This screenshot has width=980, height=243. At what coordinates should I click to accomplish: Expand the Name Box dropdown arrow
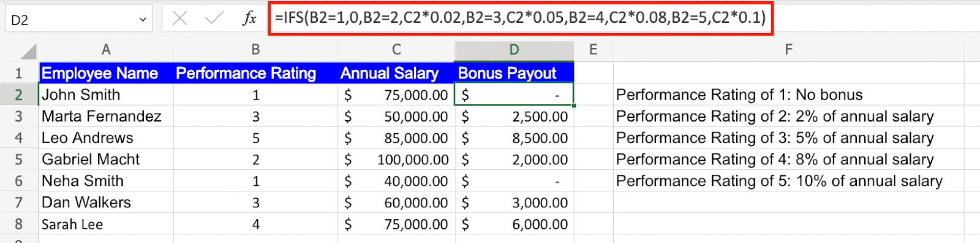tap(143, 20)
